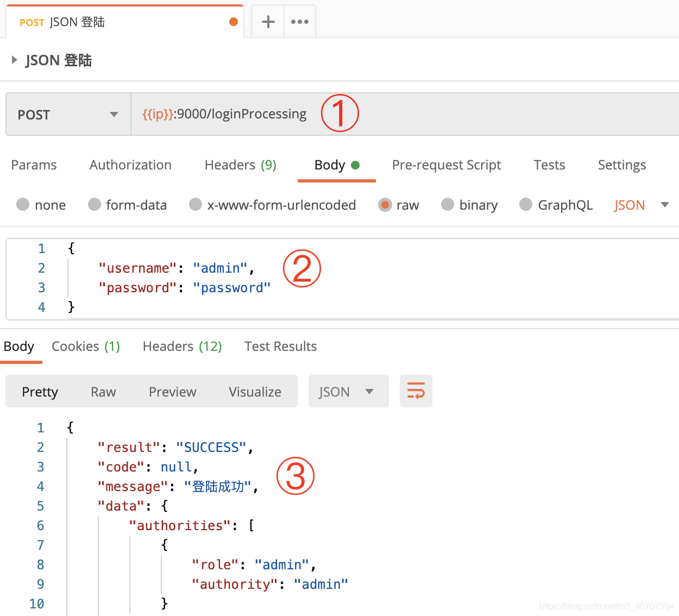Open the request Body tab
The height and width of the screenshot is (616, 679).
point(337,165)
